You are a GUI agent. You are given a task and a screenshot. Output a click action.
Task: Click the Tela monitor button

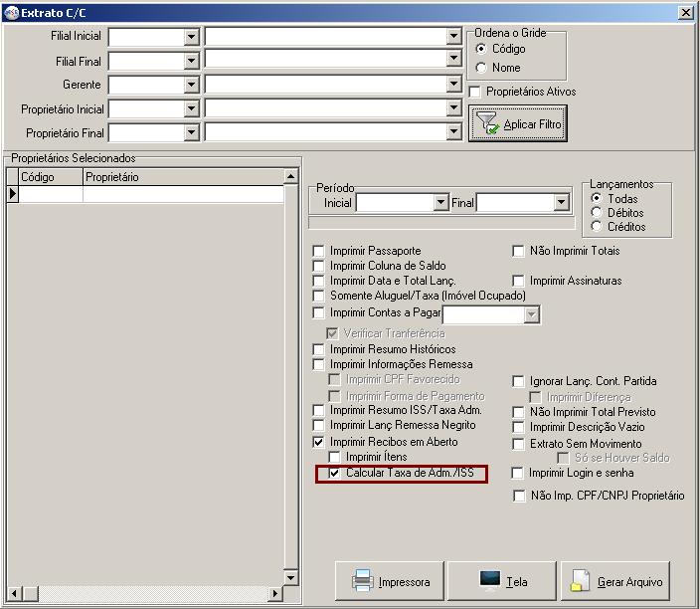click(x=501, y=581)
